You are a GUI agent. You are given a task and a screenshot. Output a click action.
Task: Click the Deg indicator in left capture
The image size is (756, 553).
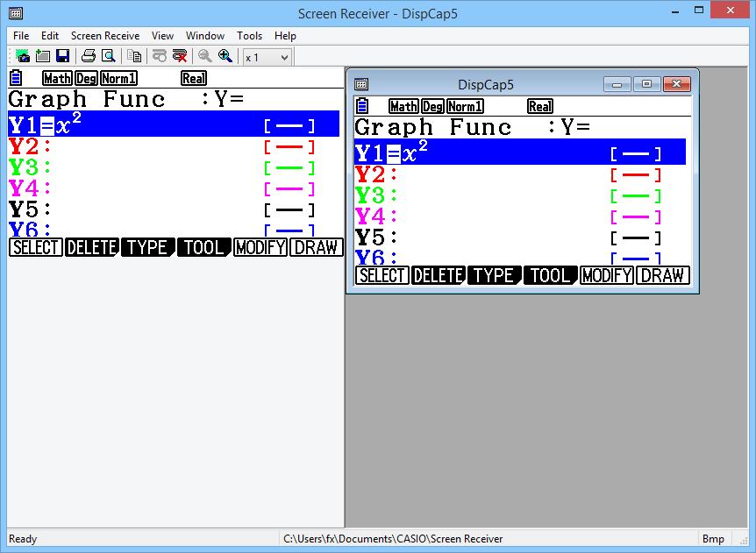[x=87, y=78]
